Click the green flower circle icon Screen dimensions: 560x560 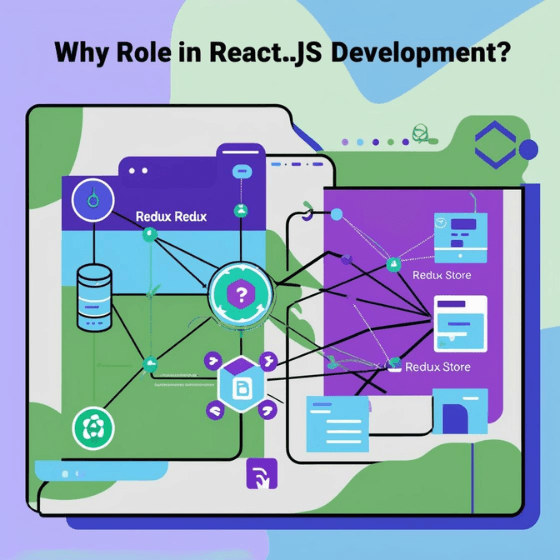point(93,428)
